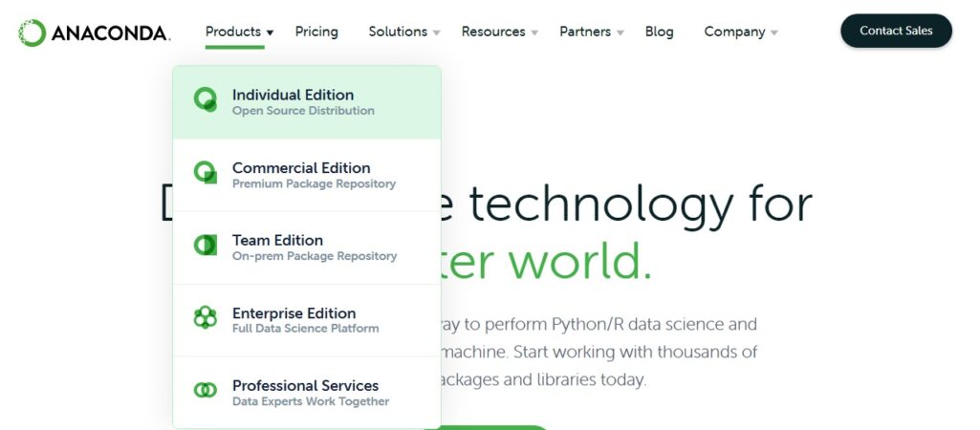Click the Contact Sales button
Image resolution: width=980 pixels, height=430 pixels.
point(896,31)
